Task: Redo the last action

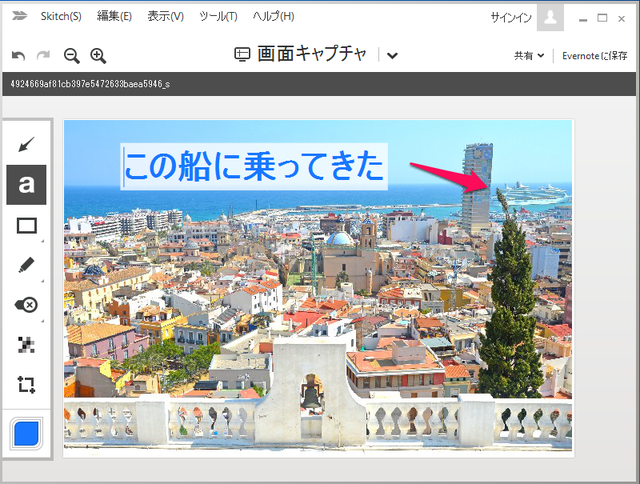Action: click(43, 56)
